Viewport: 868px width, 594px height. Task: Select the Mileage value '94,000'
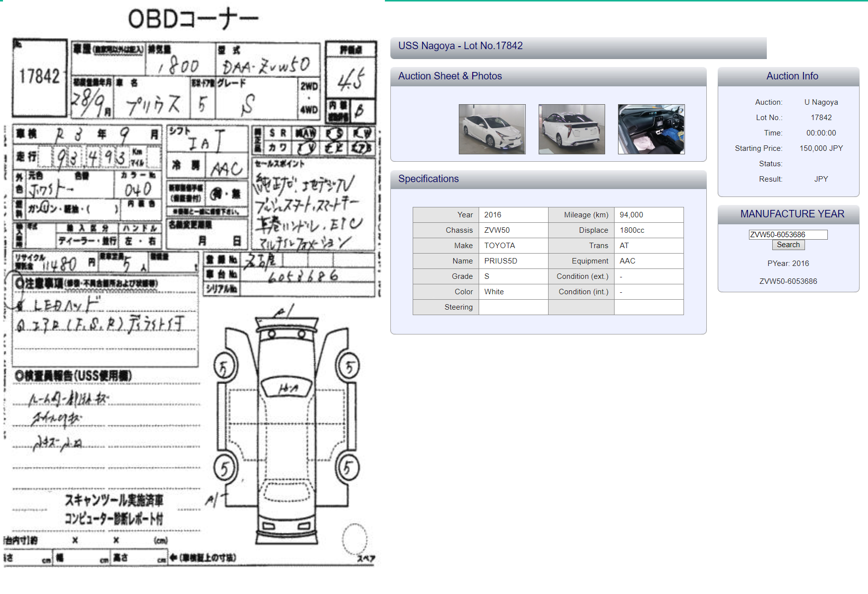pyautogui.click(x=631, y=215)
